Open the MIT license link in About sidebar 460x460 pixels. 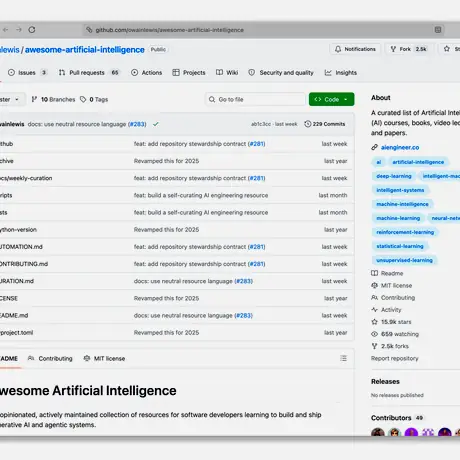392,286
